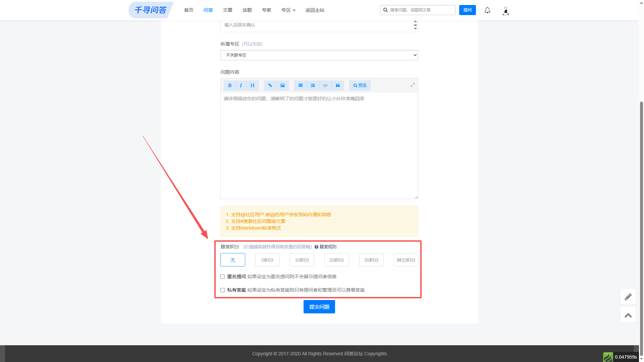This screenshot has height=362, width=644.
Task: Submit the question with 提交问题
Action: pyautogui.click(x=319, y=307)
